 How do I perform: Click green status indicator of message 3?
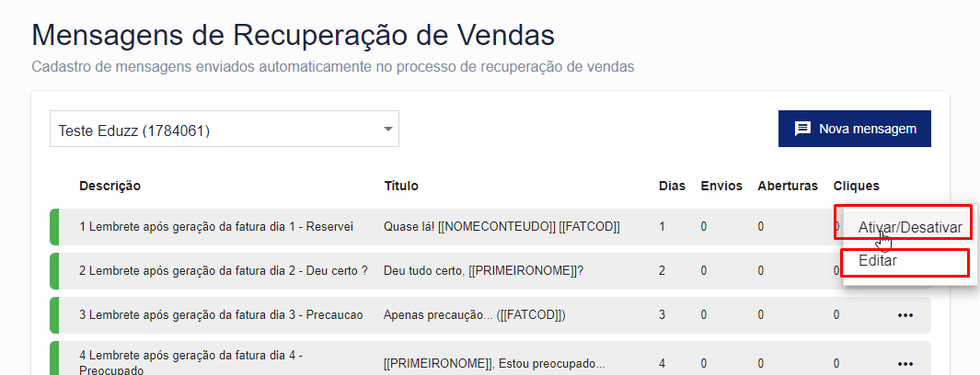[54, 315]
